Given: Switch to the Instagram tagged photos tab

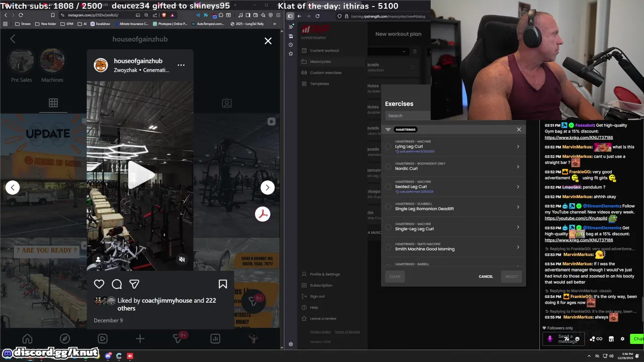Looking at the screenshot, I should pos(227,103).
